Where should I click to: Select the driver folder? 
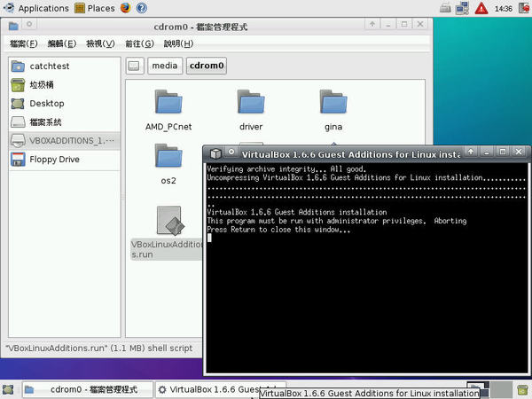tap(251, 110)
